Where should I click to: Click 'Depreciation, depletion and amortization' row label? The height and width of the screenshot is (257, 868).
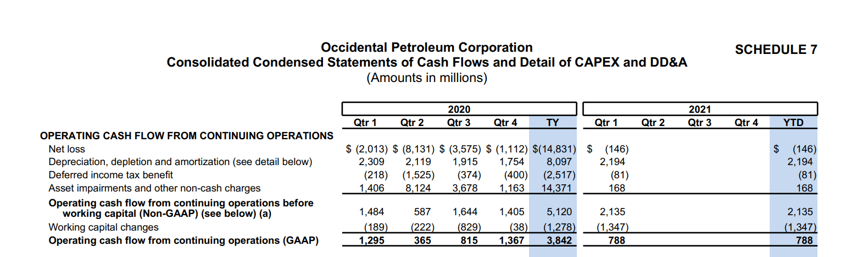point(180,162)
